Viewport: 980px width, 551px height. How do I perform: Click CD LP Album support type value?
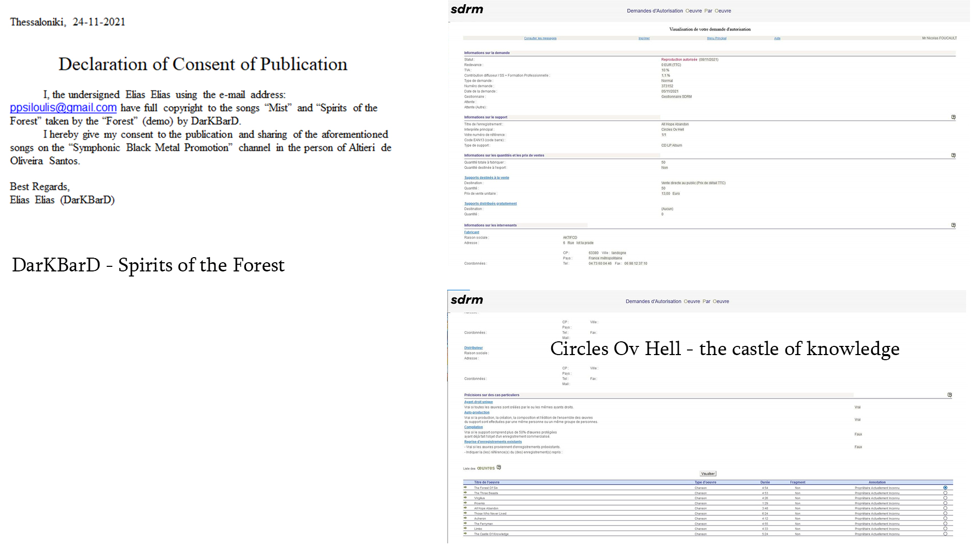point(671,145)
